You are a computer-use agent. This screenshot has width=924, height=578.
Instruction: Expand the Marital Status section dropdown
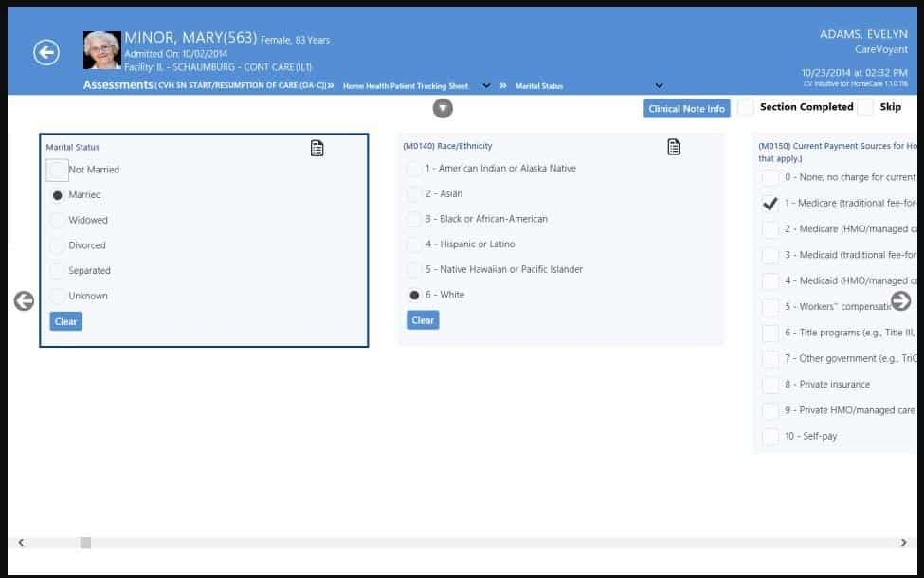pyautogui.click(x=661, y=85)
